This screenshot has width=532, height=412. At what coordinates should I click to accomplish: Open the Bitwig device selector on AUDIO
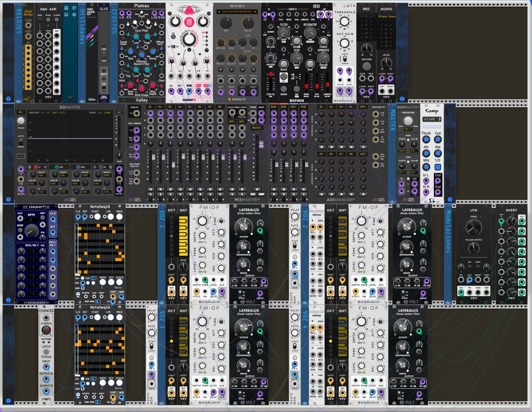point(387,16)
